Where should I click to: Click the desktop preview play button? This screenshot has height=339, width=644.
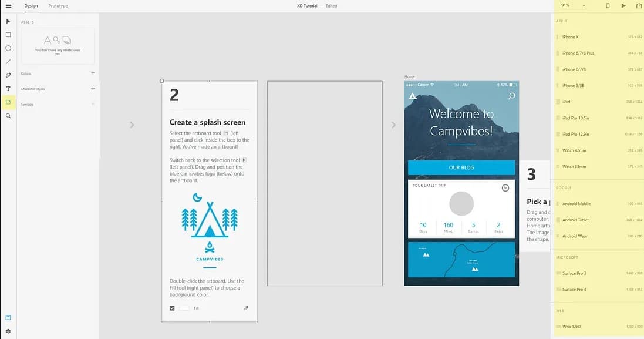pos(623,6)
